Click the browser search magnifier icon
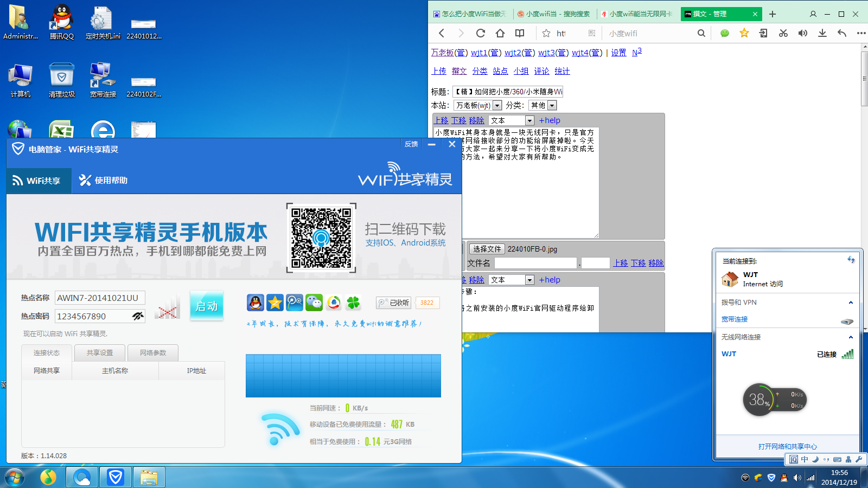The height and width of the screenshot is (488, 868). (x=701, y=33)
